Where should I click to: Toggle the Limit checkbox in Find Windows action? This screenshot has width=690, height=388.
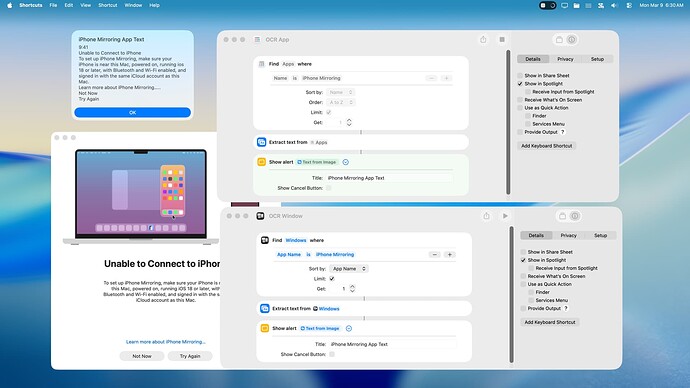point(332,278)
